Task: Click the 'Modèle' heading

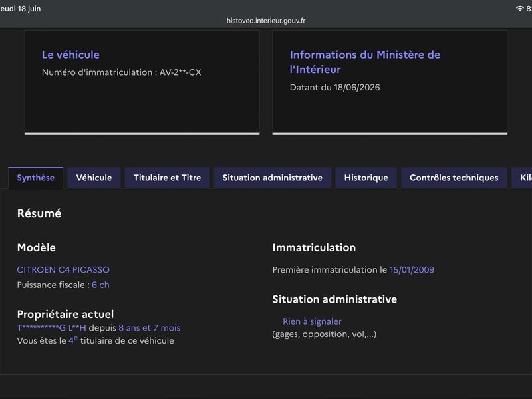Action: 37,247
